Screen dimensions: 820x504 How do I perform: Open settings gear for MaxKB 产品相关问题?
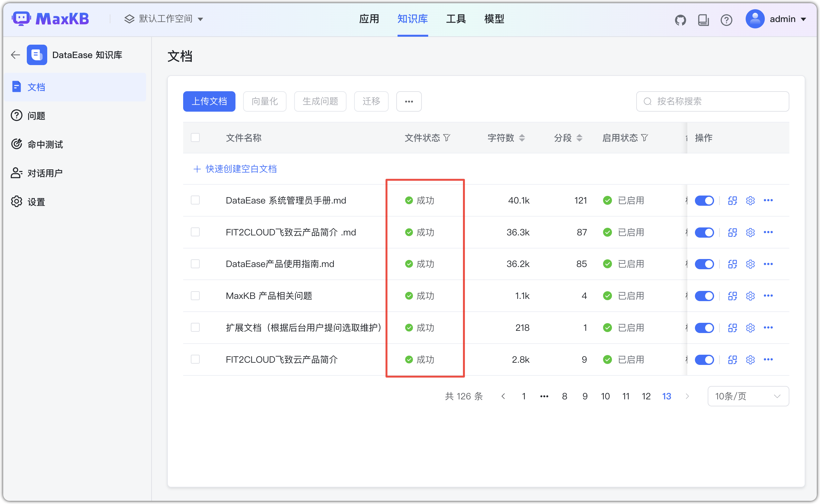click(750, 296)
